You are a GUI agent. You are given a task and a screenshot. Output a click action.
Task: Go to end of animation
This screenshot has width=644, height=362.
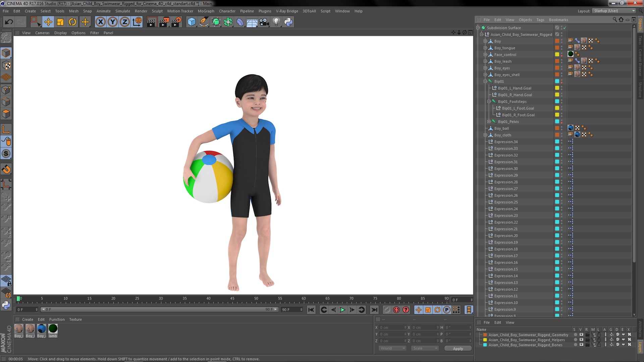click(x=374, y=310)
